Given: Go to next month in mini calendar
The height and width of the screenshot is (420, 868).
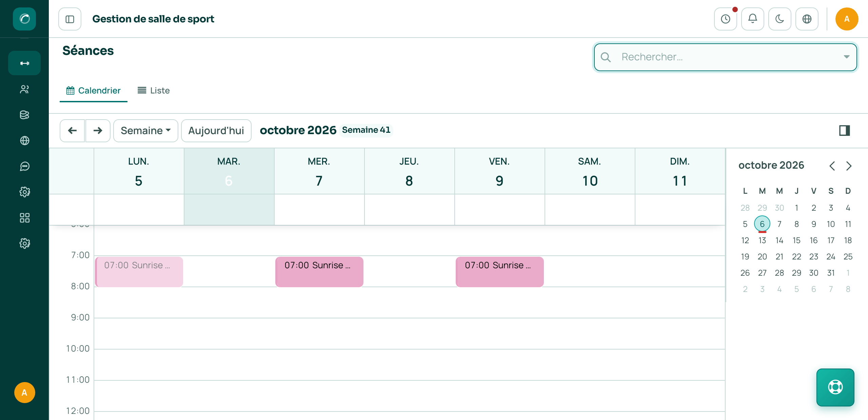Looking at the screenshot, I should 849,166.
